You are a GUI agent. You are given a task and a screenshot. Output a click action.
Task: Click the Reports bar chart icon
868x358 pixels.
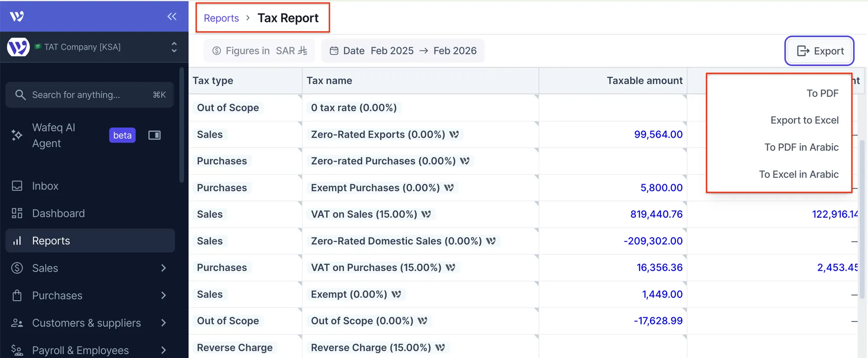pos(17,241)
